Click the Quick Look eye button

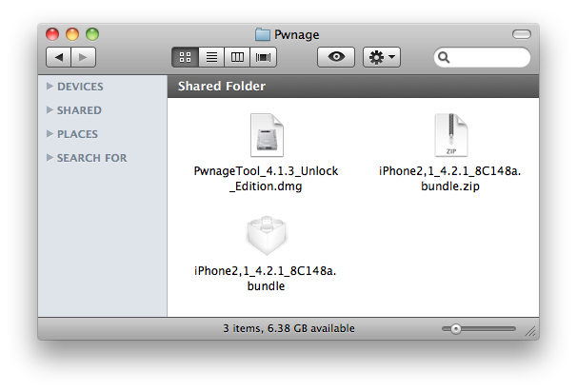(x=335, y=58)
